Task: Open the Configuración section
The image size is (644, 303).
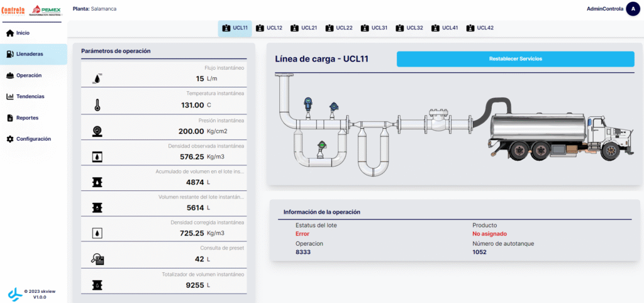Action: [33, 139]
